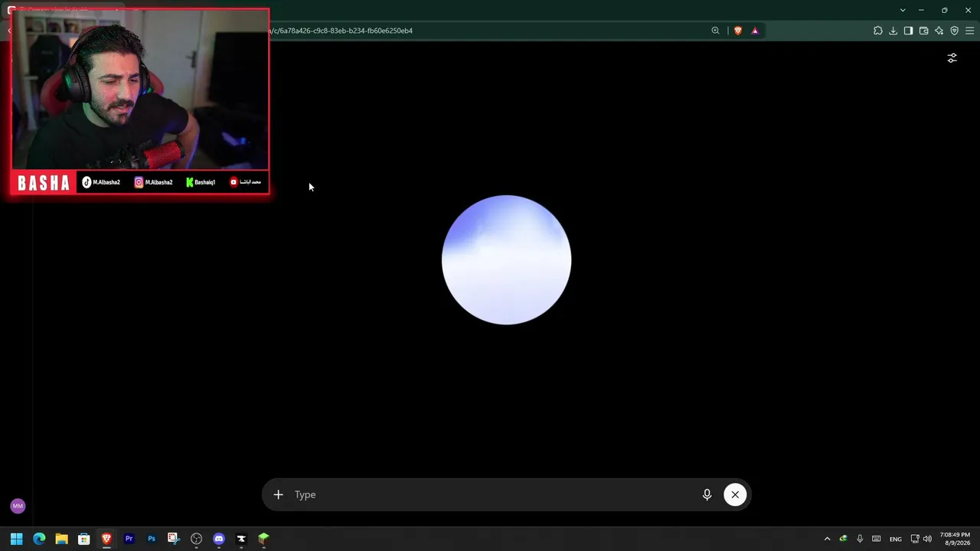
Task: Click Instagram handle M.Albasha2 on overlay
Action: [154, 182]
